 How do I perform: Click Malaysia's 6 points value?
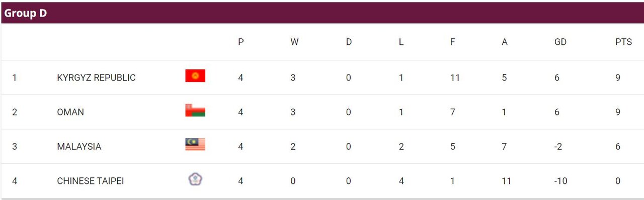click(x=618, y=146)
